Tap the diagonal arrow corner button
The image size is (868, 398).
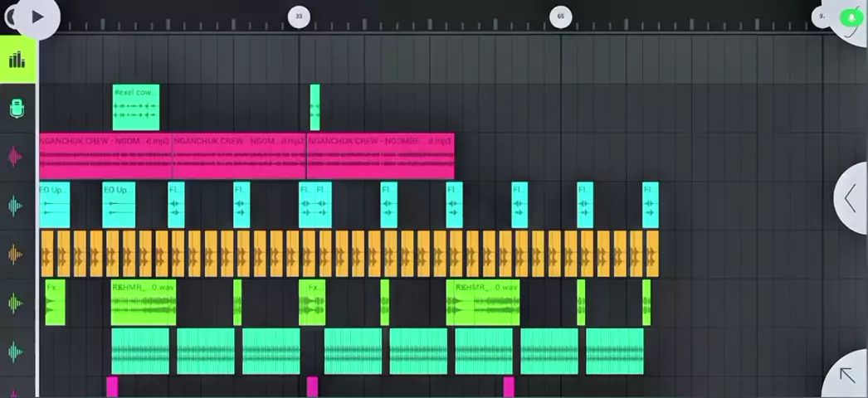pyautogui.click(x=847, y=376)
